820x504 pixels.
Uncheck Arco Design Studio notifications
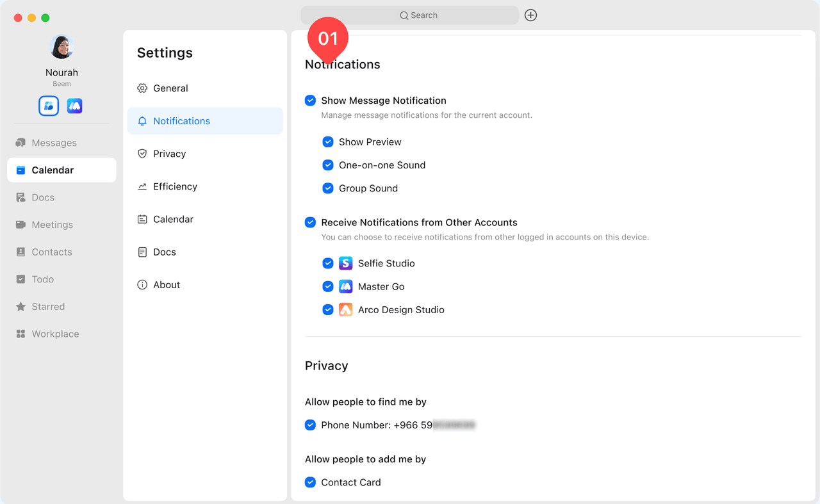click(328, 310)
